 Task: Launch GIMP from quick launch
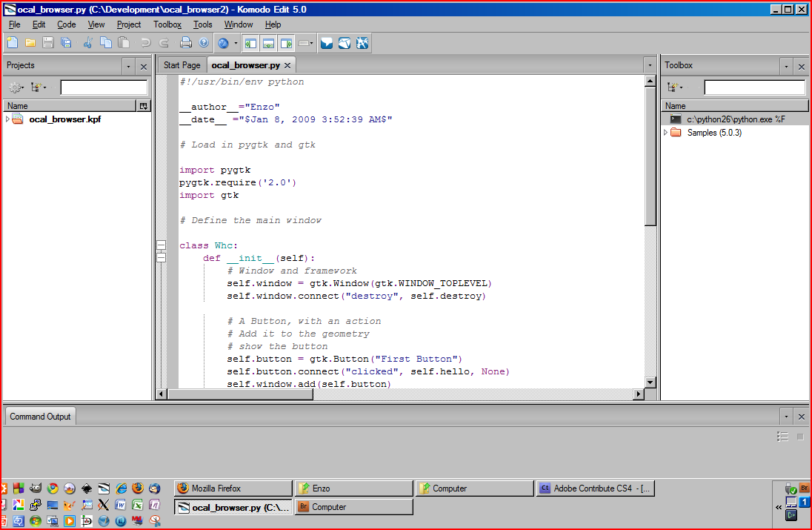coord(36,488)
